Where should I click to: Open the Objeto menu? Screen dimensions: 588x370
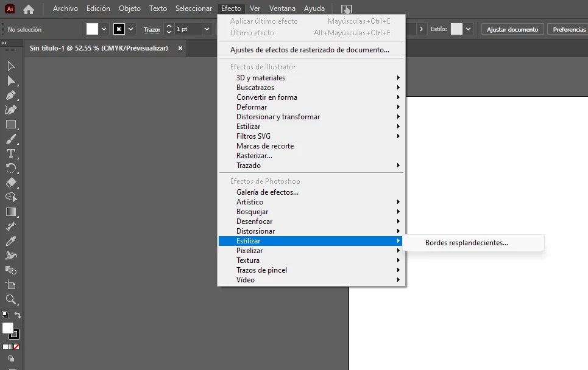pos(130,9)
